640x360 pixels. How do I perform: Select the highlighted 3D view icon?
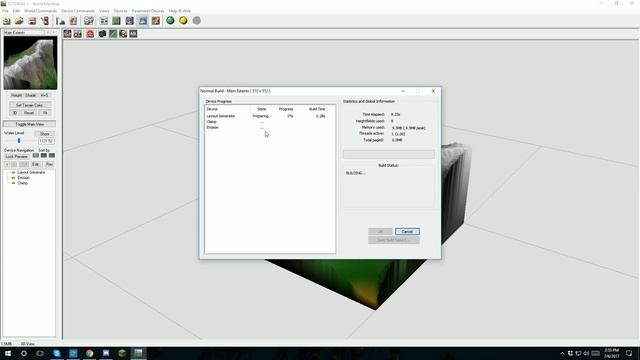(143, 21)
